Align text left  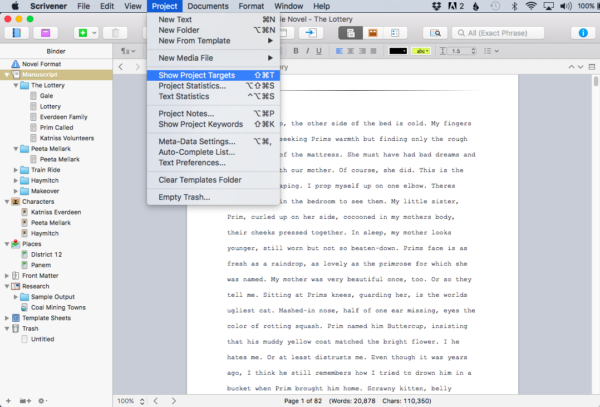(339, 51)
